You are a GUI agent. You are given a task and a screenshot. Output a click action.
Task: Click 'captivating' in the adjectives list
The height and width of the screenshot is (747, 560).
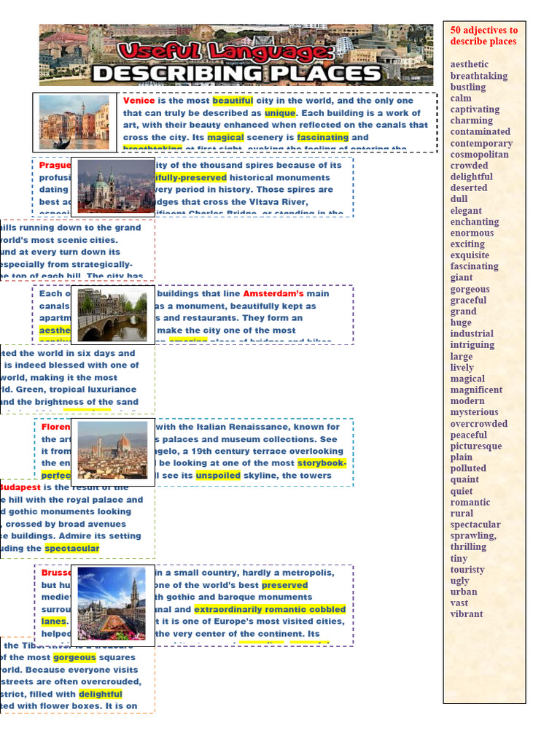475,109
